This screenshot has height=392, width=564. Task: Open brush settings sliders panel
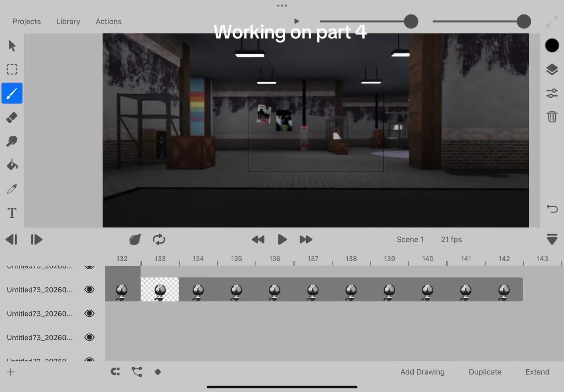pos(552,93)
